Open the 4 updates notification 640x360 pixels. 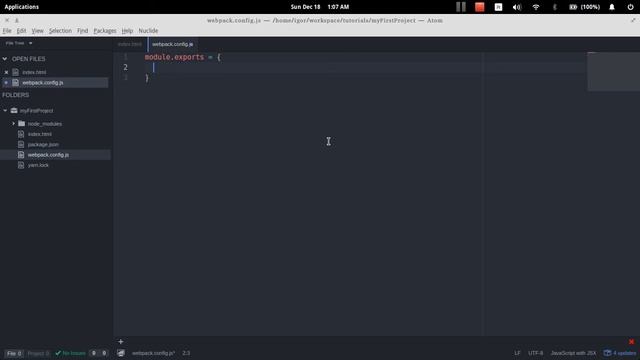pyautogui.click(x=620, y=353)
